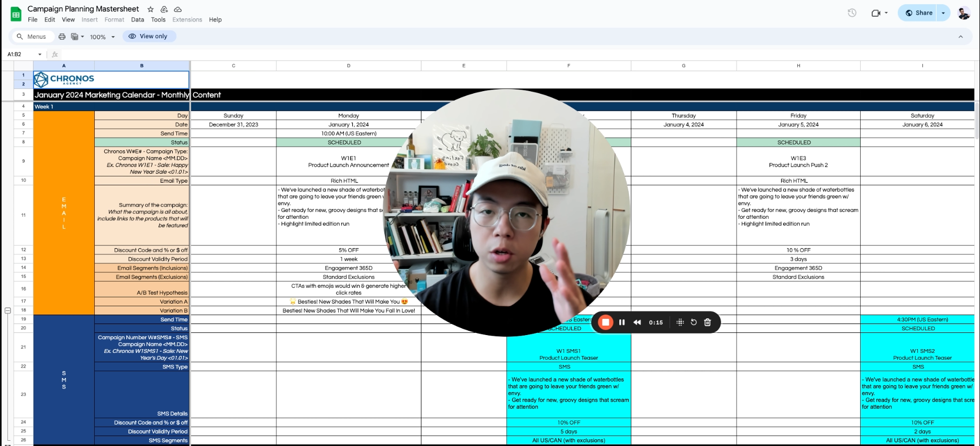Open the Data menu

click(x=138, y=20)
